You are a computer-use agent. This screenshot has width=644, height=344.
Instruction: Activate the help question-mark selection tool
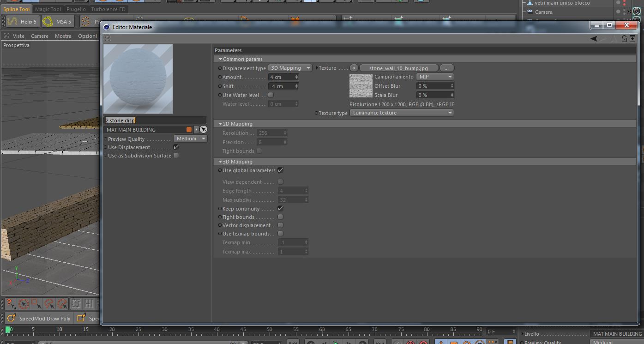11,304
